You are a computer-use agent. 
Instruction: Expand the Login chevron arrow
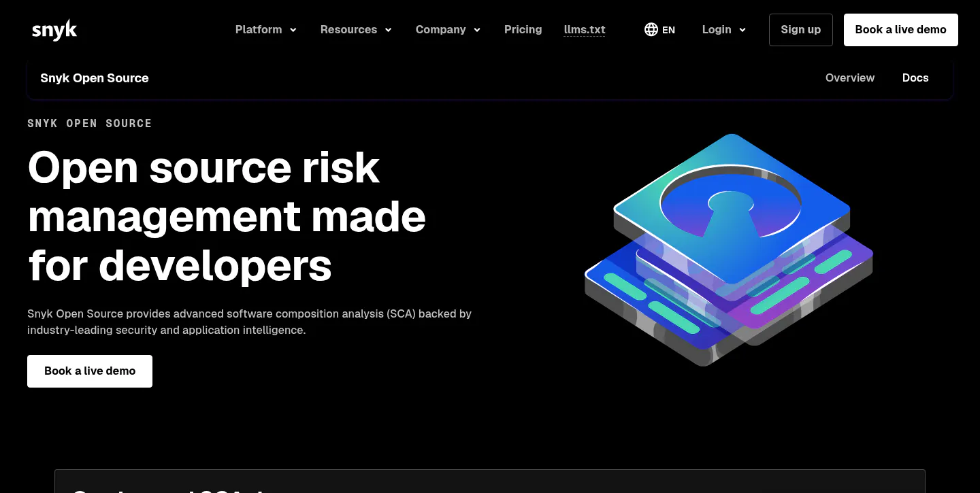tap(742, 30)
